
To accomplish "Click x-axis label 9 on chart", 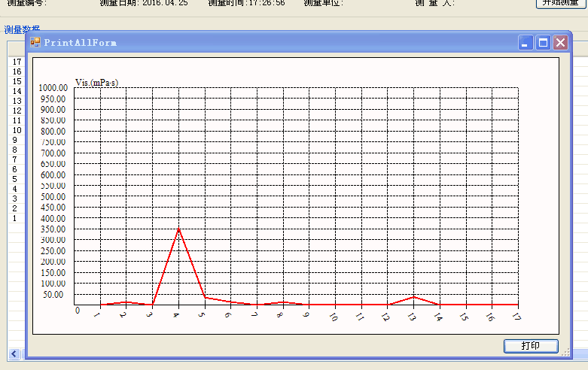I will click(x=306, y=316).
